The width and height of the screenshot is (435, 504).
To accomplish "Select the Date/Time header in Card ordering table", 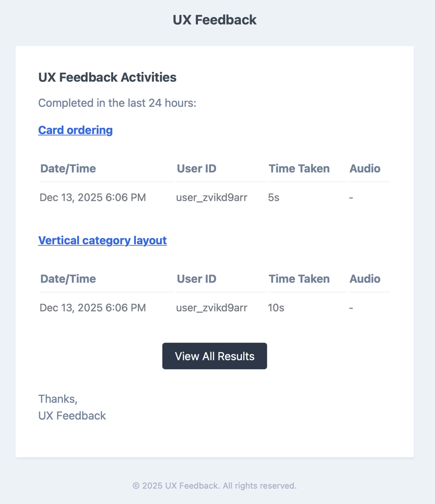I will (x=68, y=168).
